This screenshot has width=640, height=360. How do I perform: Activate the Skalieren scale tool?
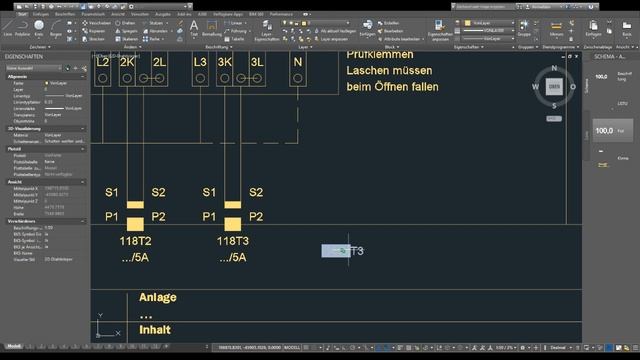point(127,39)
